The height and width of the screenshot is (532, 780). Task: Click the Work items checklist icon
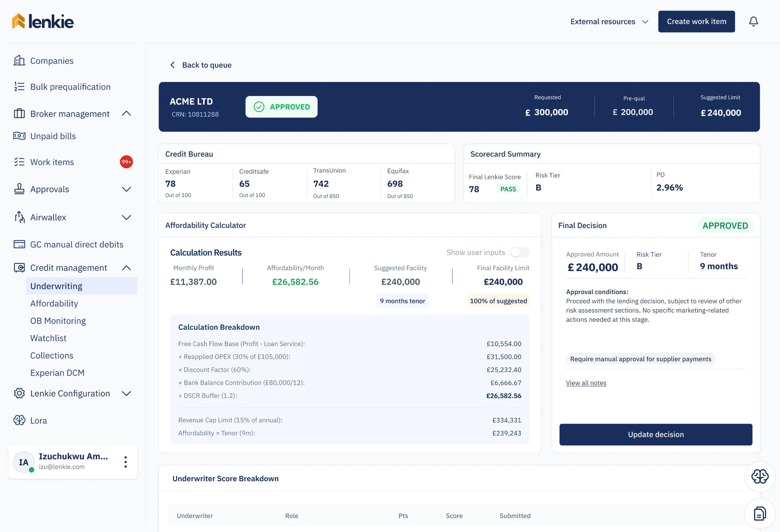[19, 162]
